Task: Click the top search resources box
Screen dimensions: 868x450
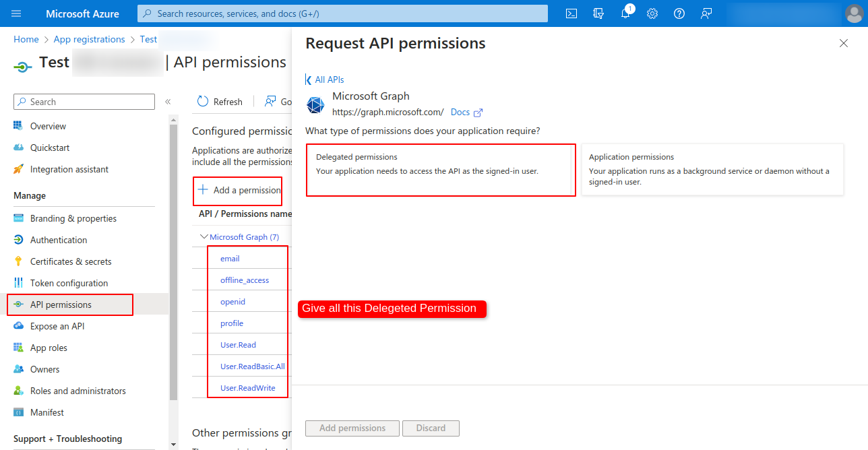Action: 342,13
